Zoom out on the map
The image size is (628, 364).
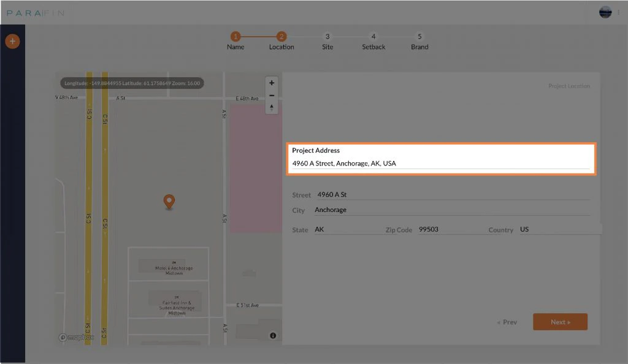point(271,95)
